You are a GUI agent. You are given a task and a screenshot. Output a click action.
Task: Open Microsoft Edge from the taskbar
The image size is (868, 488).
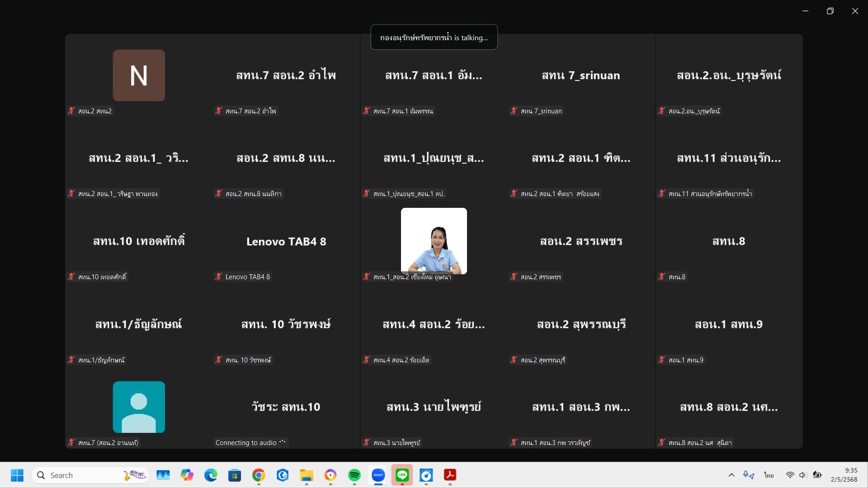211,475
